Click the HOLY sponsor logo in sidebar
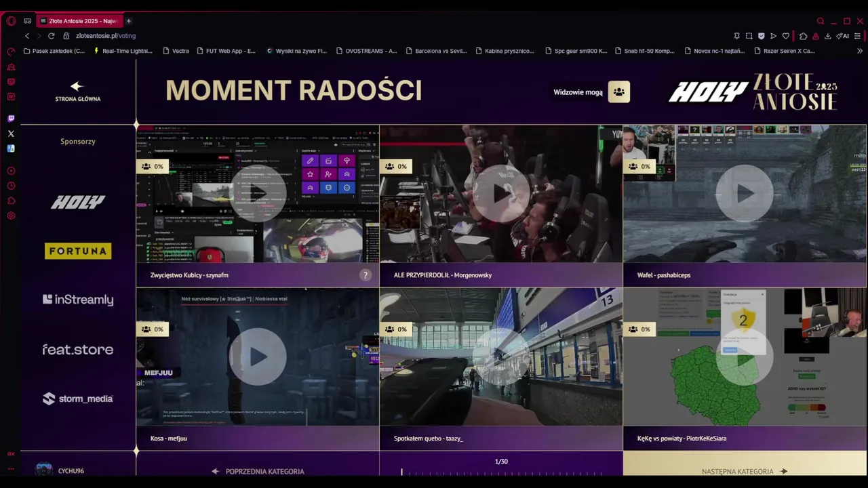868x488 pixels. pos(78,202)
